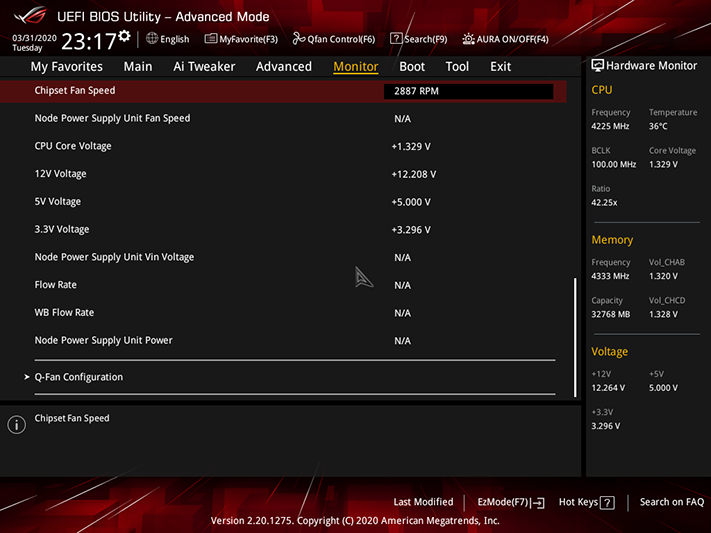
Task: Click Hardware Monitor 3.296 V reading
Action: (605, 426)
